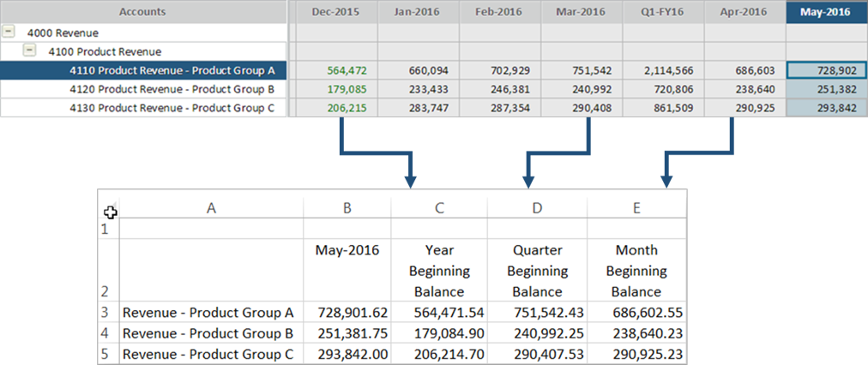This screenshot has height=365, width=868.
Task: Select spreadsheet column C header
Action: click(439, 206)
